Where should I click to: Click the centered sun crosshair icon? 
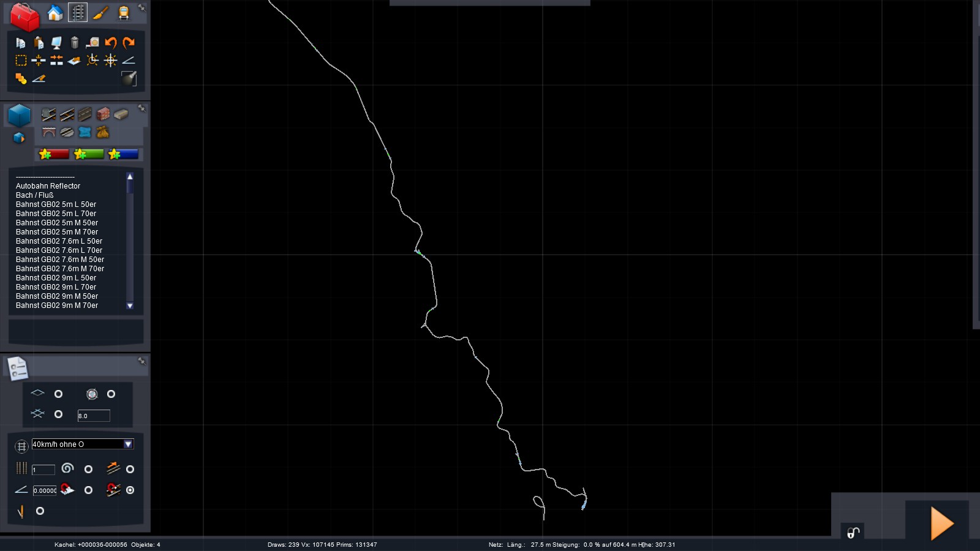pyautogui.click(x=110, y=60)
